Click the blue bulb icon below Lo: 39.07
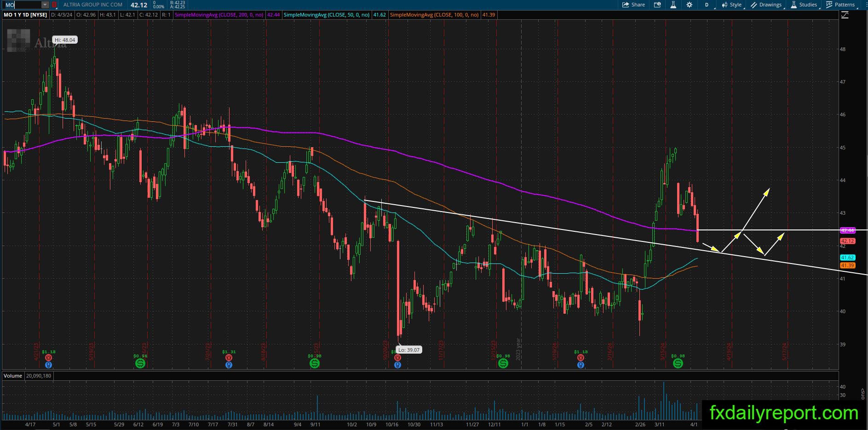This screenshot has width=868, height=430. tap(398, 365)
